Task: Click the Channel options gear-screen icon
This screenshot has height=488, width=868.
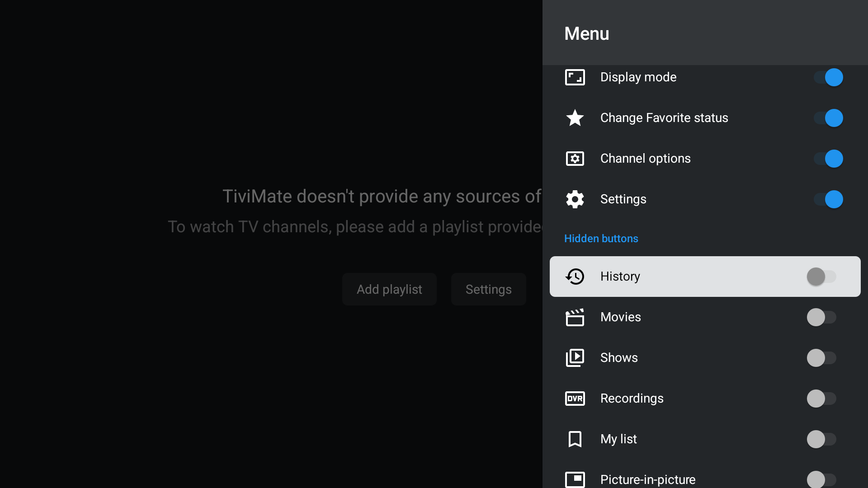Action: [x=575, y=159]
